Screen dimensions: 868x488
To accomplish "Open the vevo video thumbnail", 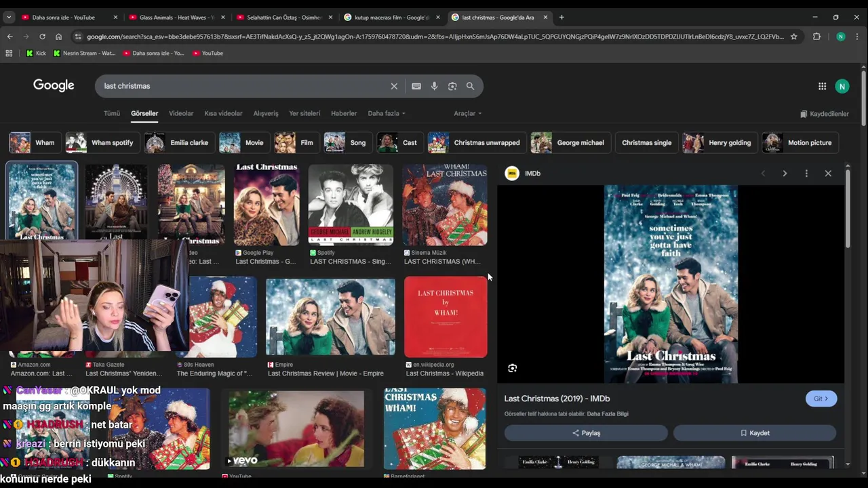I will click(296, 430).
